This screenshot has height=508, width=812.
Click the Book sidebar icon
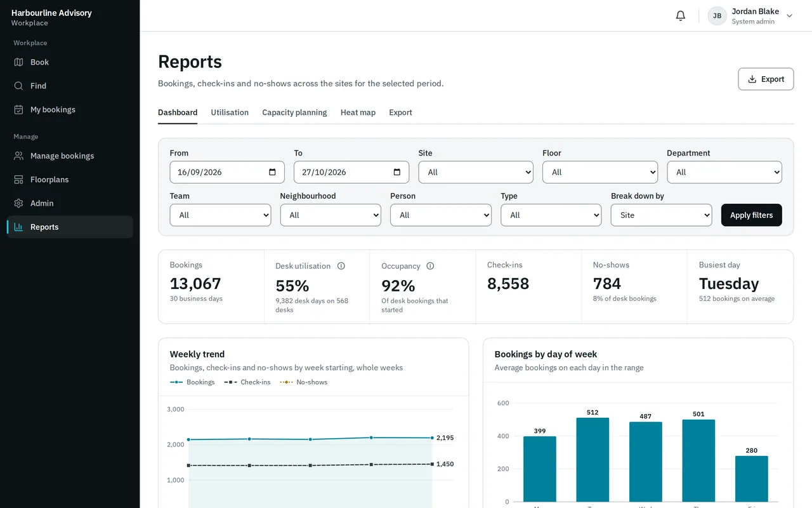pyautogui.click(x=18, y=62)
